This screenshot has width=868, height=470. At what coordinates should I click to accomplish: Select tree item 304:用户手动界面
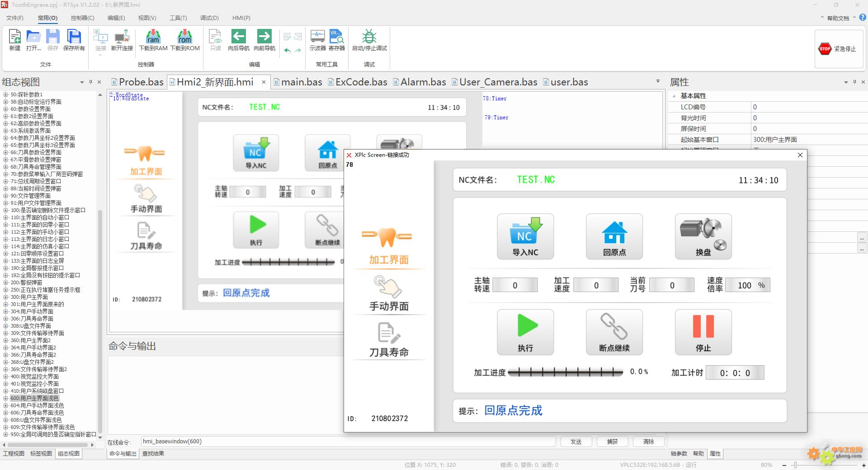[x=32, y=311]
